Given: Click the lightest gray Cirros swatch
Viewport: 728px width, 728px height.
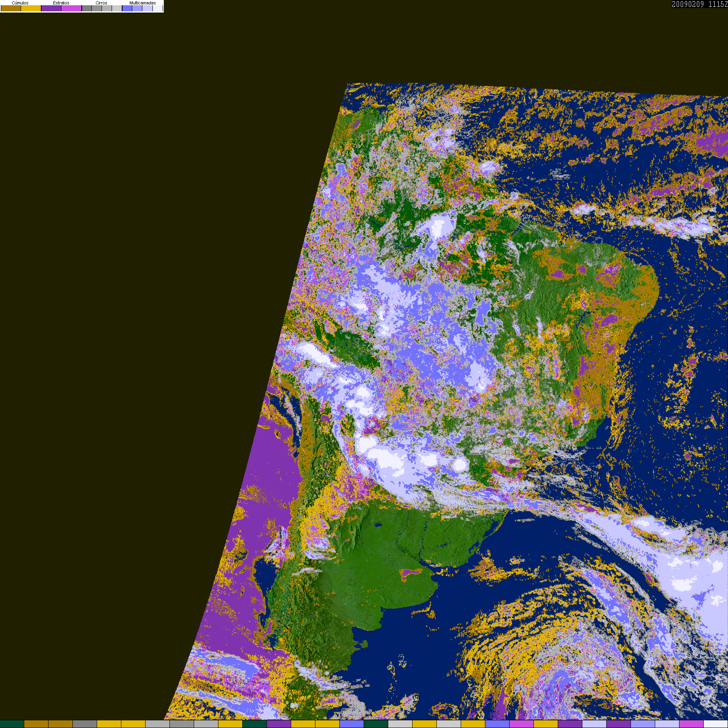Looking at the screenshot, I should (x=117, y=8).
